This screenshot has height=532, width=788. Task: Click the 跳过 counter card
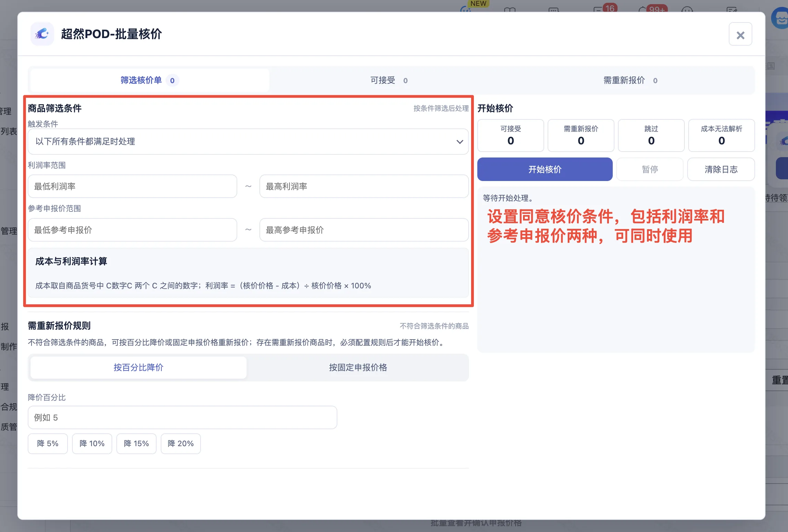tap(651, 135)
